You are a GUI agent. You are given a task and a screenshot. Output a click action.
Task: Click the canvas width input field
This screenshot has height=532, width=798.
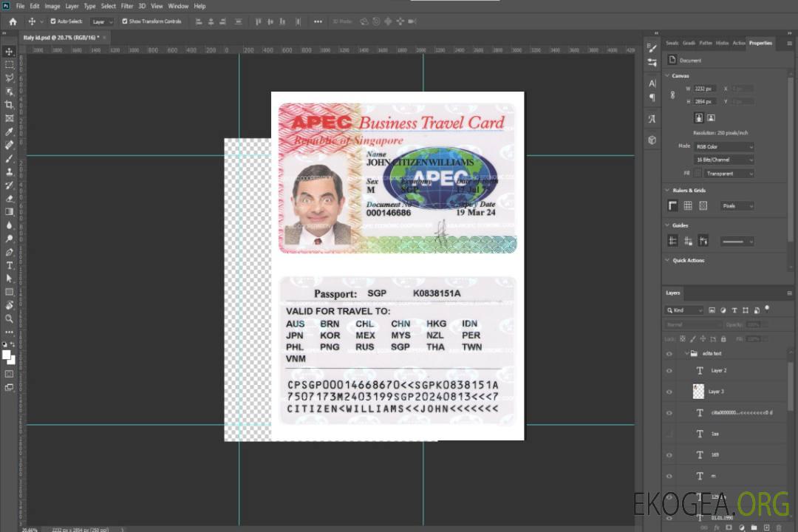click(704, 89)
